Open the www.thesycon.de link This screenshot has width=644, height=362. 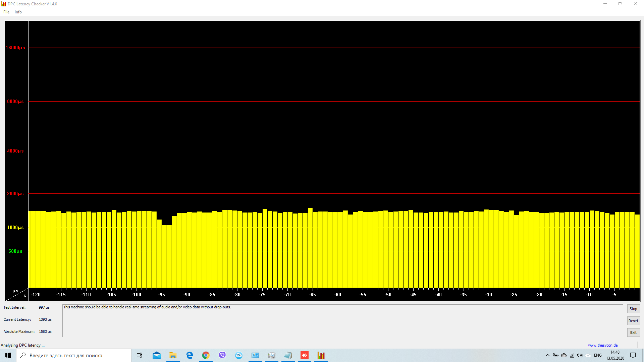602,345
